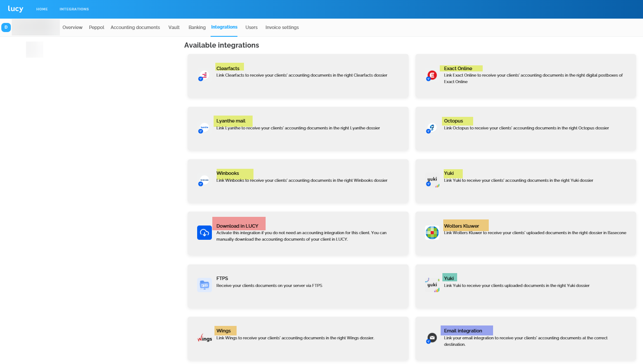643x364 pixels.
Task: Switch to the Peppol tab
Action: 97,27
